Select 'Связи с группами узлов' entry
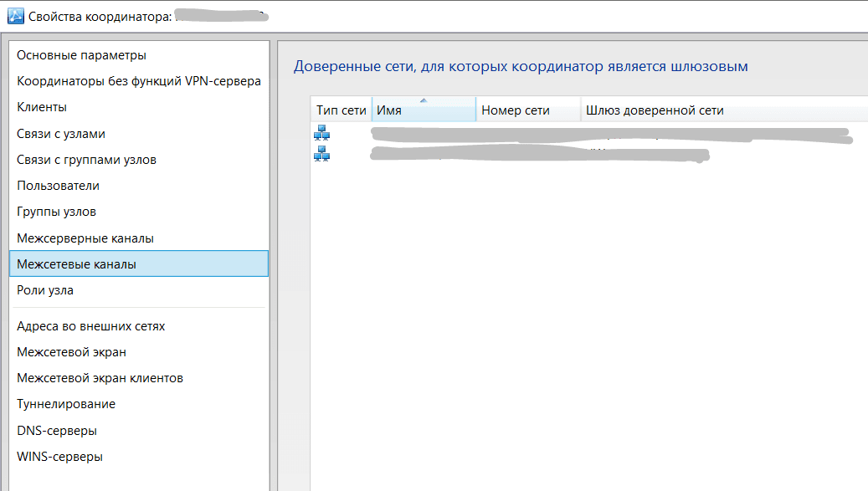The width and height of the screenshot is (868, 491). click(86, 160)
